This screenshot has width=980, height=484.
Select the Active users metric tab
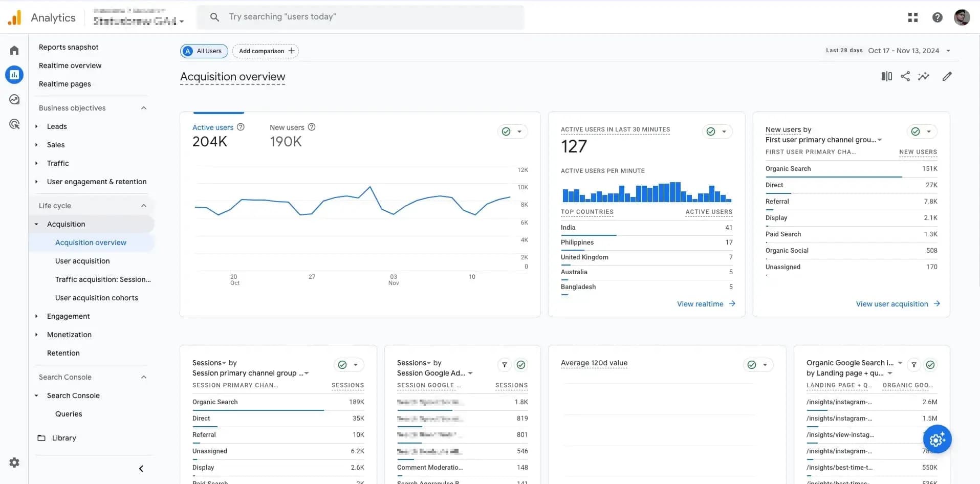pos(213,127)
